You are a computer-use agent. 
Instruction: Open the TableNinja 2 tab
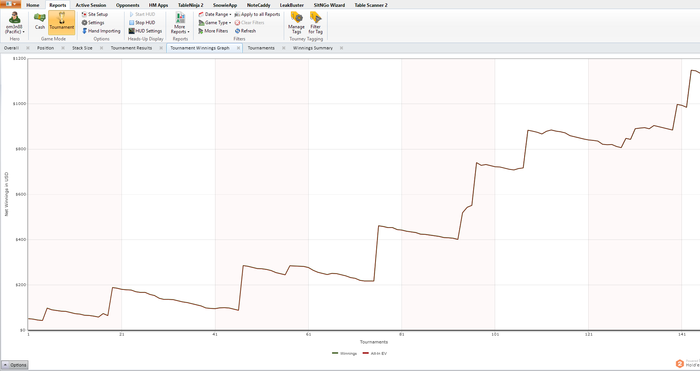tap(192, 5)
